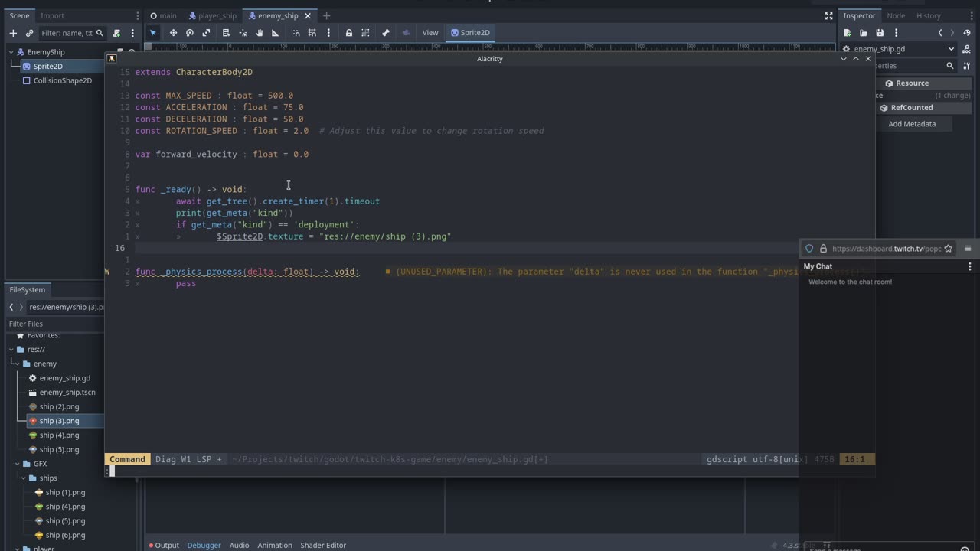Viewport: 980px width, 551px height.
Task: Switch to the player_ship scene tab
Action: pos(212,15)
